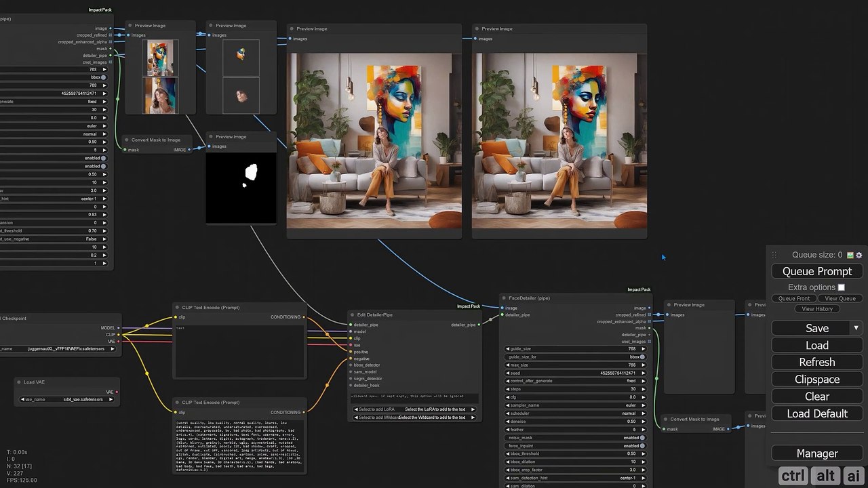Decrease guide_size with its left arrow on FaceDetailer
The image size is (868, 488).
click(x=509, y=348)
